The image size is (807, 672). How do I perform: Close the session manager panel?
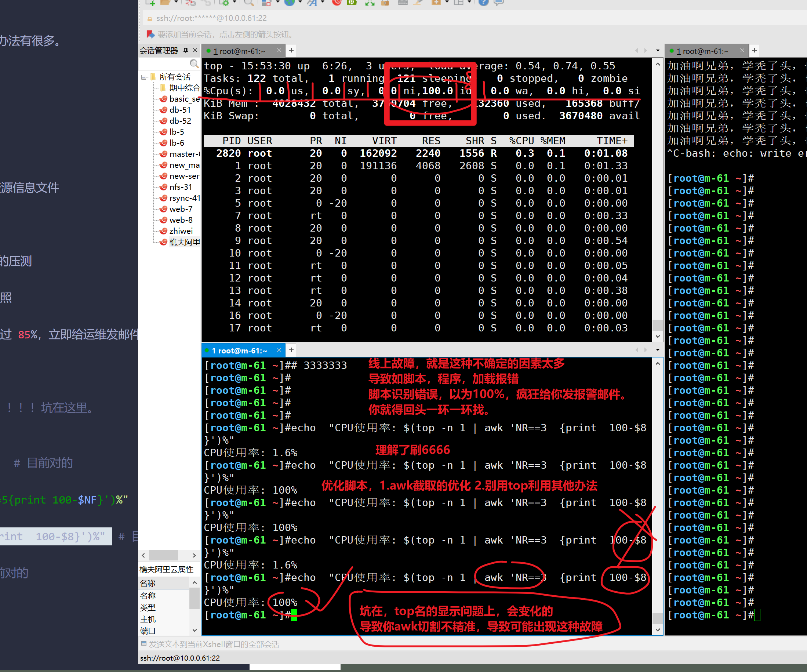coord(195,50)
